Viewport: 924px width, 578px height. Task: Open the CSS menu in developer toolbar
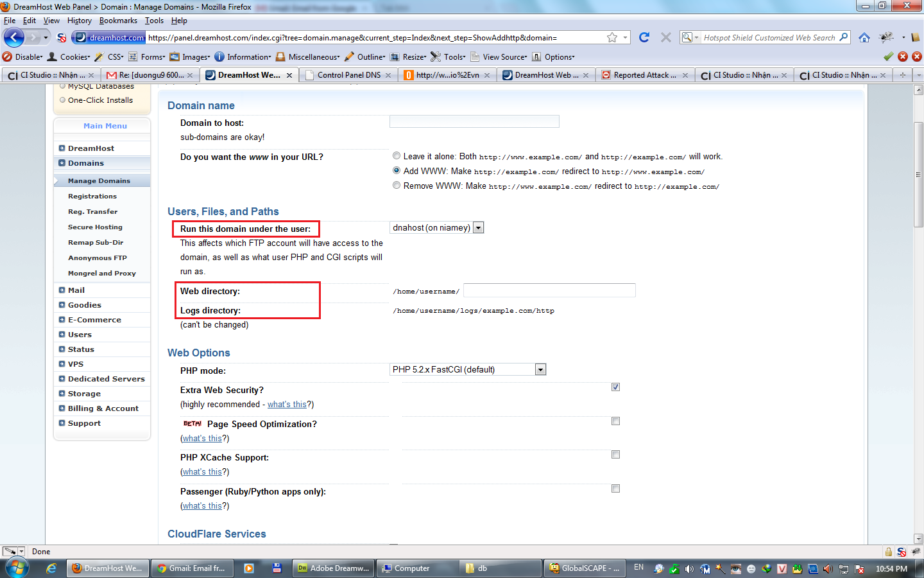point(109,57)
